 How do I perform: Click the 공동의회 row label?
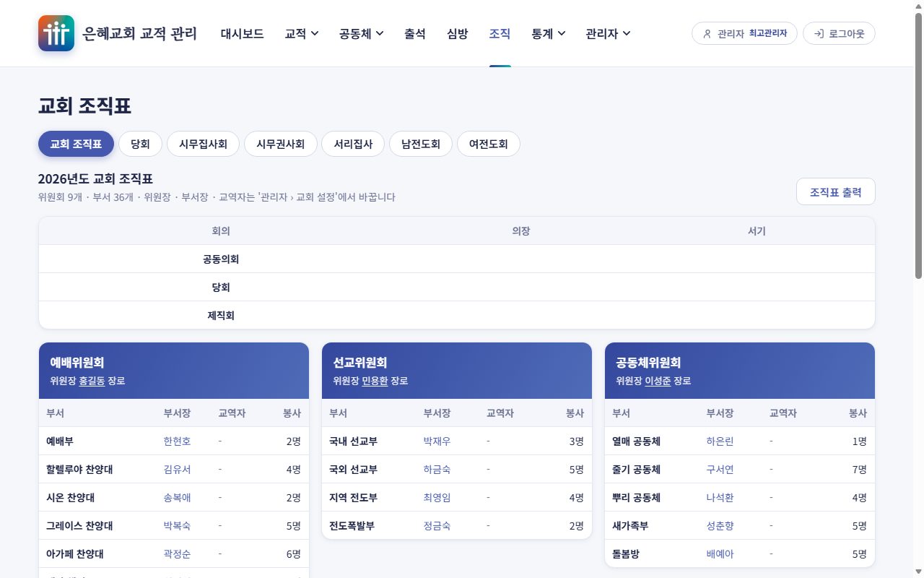point(221,259)
